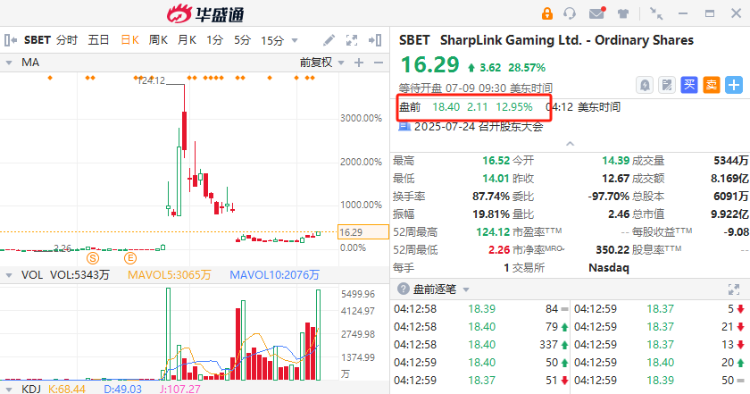Collapse the VOL indicator panel triangle
The width and height of the screenshot is (750, 394).
[9, 275]
